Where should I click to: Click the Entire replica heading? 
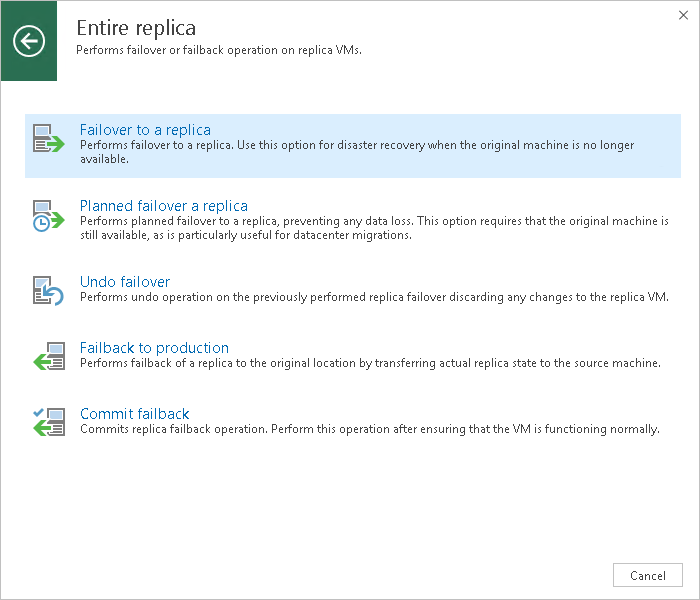coord(136,27)
